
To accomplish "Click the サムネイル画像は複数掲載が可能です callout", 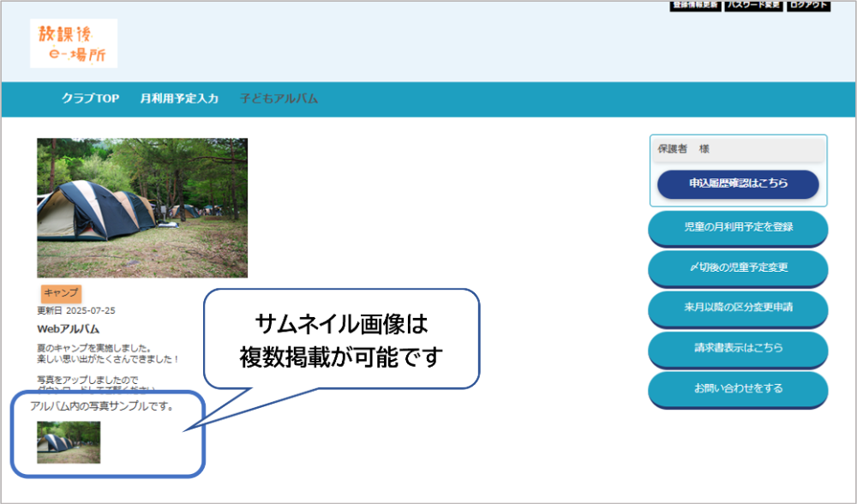I will pyautogui.click(x=340, y=340).
